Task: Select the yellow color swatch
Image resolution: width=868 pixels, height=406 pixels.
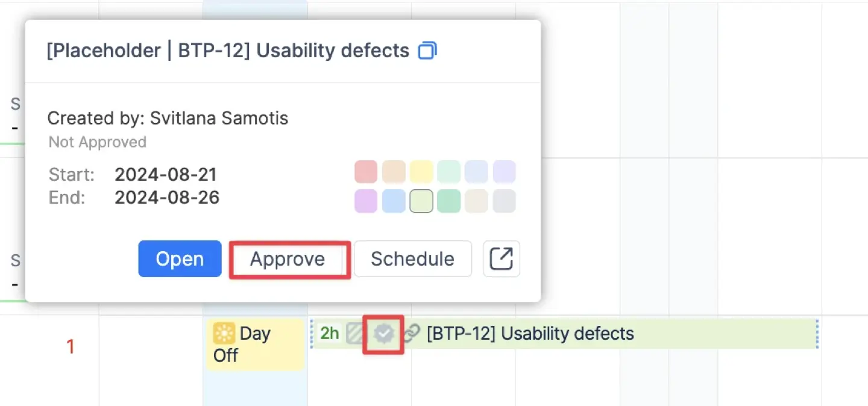Action: (x=421, y=172)
